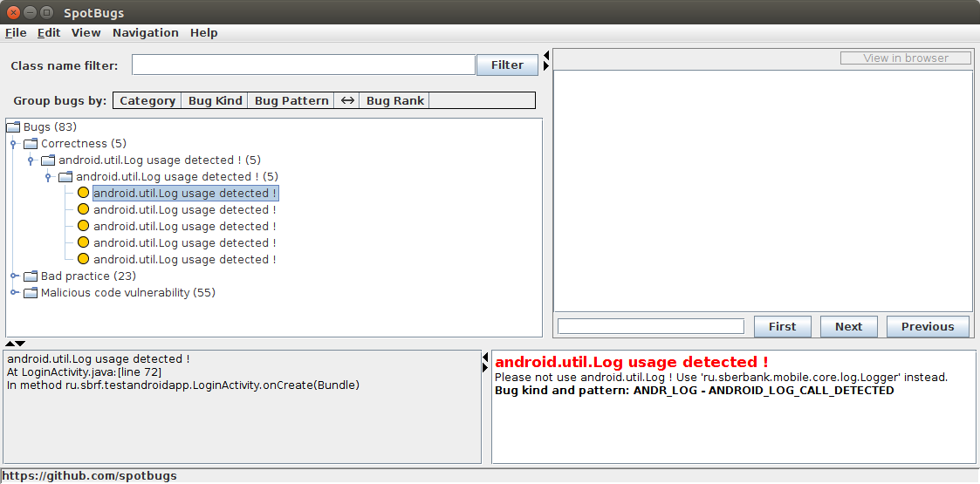Select the Bug Kind grouping header
This screenshot has height=484, width=980.
[x=215, y=100]
